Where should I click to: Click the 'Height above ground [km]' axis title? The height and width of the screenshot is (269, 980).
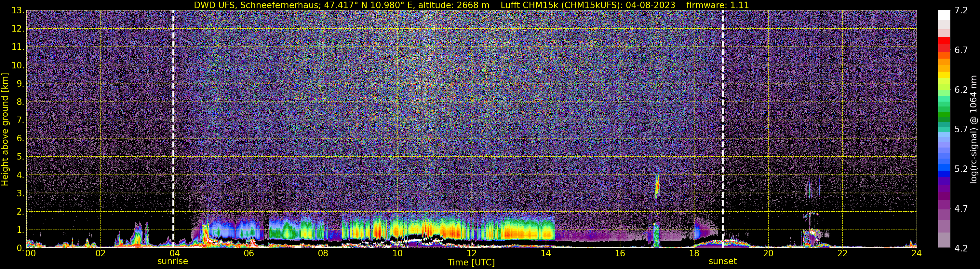coord(5,129)
